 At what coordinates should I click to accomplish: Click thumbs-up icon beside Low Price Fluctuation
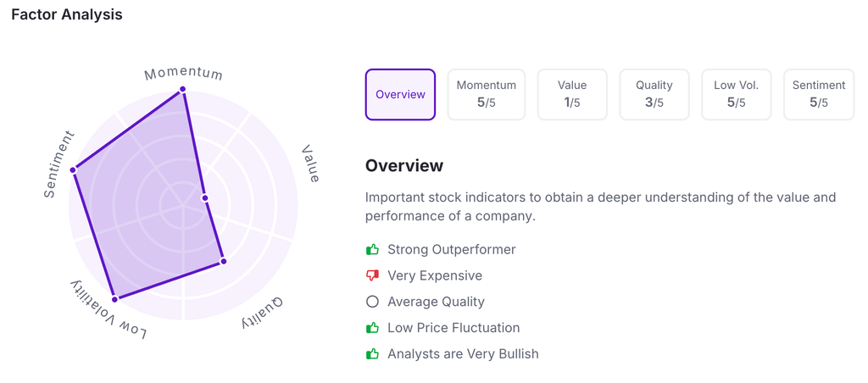pos(372,328)
